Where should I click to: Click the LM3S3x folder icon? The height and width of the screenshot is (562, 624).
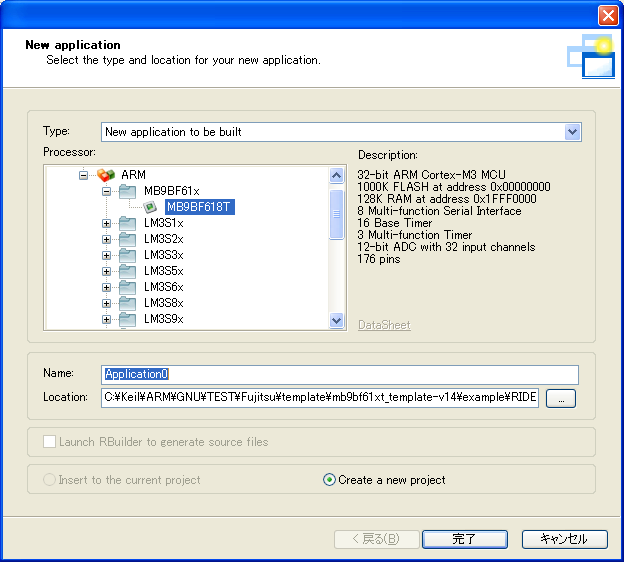[x=127, y=255]
